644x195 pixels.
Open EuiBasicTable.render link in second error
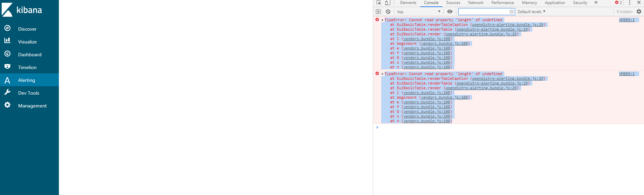481,88
